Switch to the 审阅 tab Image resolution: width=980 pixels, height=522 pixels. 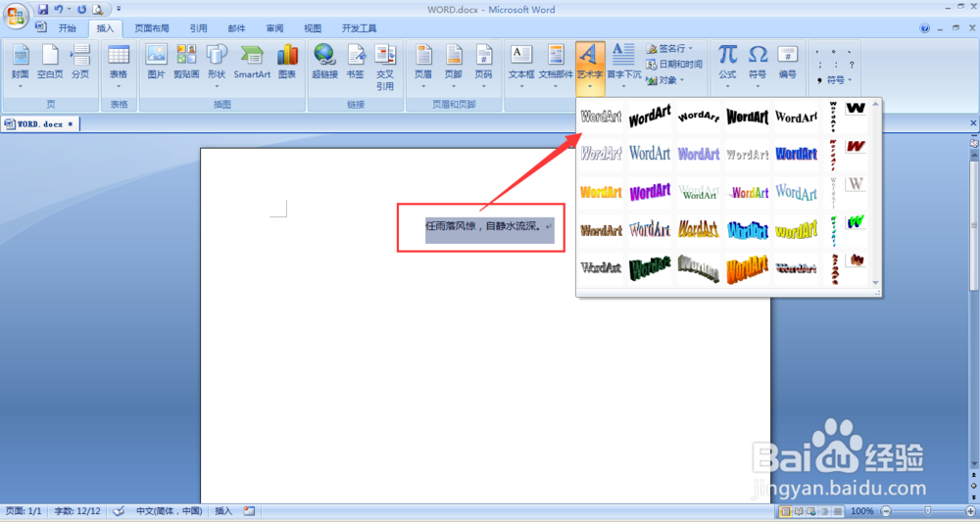click(x=275, y=28)
